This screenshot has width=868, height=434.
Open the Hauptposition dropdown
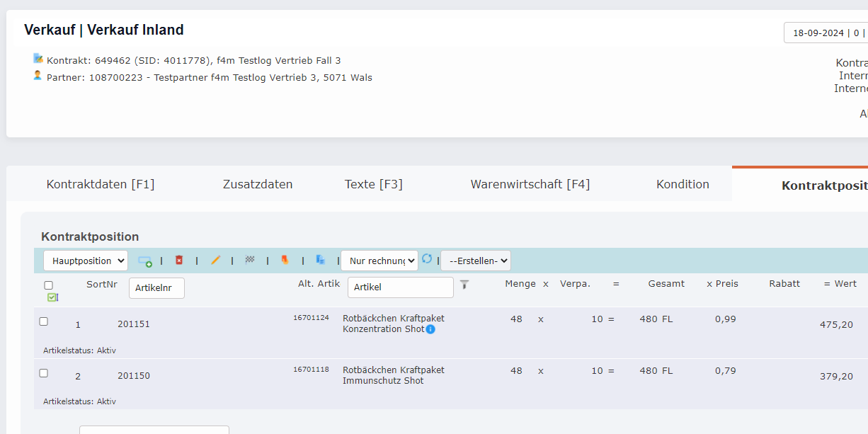[85, 261]
